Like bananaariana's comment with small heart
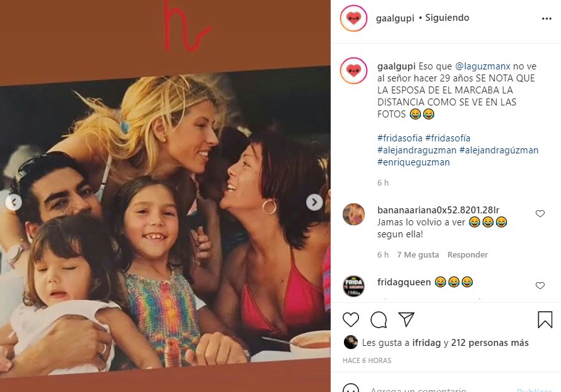 (540, 214)
